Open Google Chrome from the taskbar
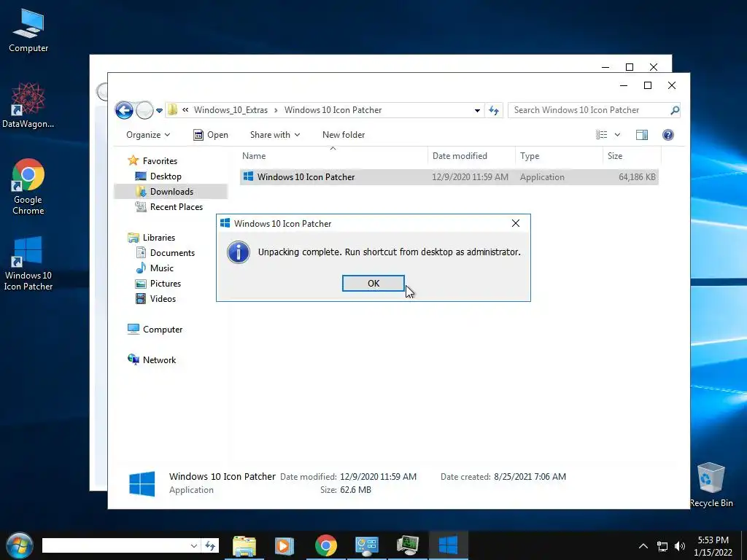Viewport: 747px width, 560px height. pos(326,545)
